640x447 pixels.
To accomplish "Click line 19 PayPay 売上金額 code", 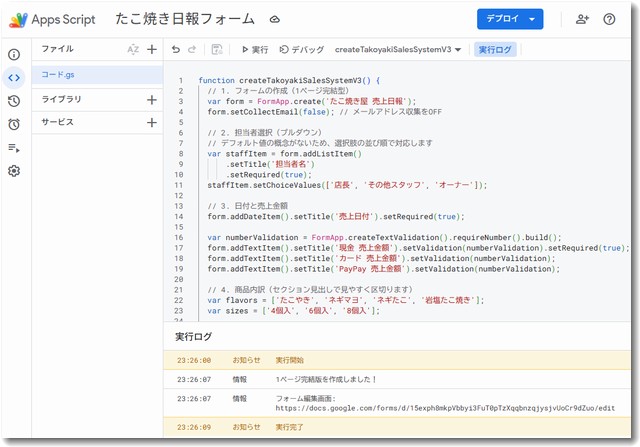I will [384, 269].
